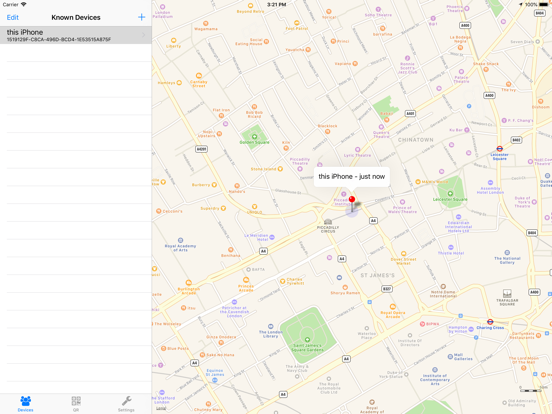This screenshot has width=552, height=414.
Task: Select the 'this iPhone' device row
Action: [x=76, y=35]
